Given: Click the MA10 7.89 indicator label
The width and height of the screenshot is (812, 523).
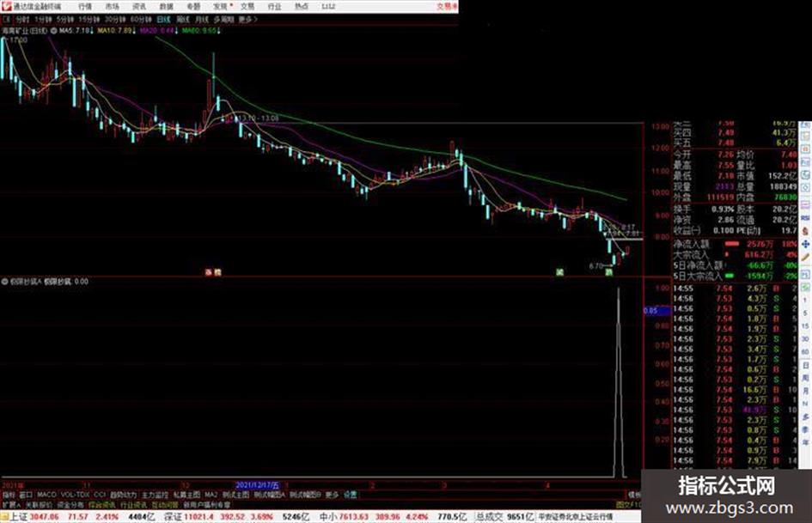Looking at the screenshot, I should 117,31.
